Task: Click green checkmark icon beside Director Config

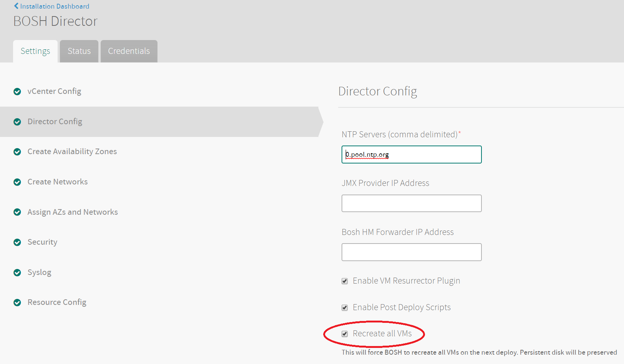Action: [x=17, y=122]
